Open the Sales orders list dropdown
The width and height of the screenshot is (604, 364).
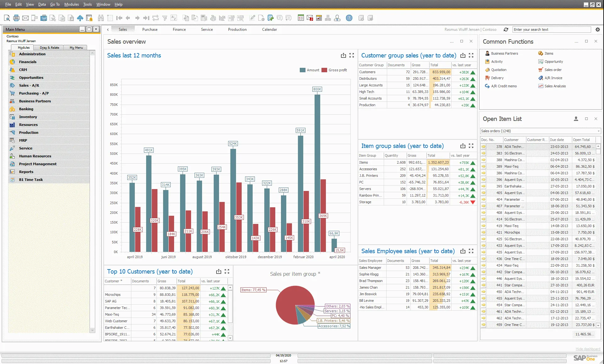click(598, 131)
